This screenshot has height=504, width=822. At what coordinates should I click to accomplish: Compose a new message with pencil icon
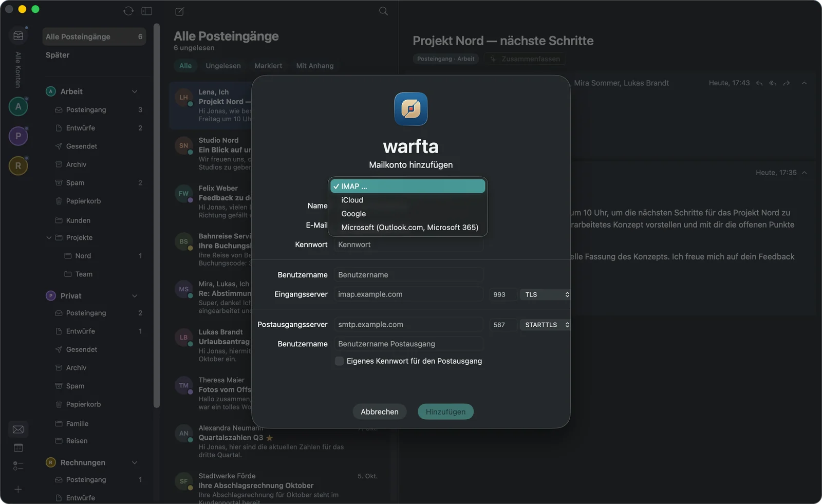pos(179,11)
